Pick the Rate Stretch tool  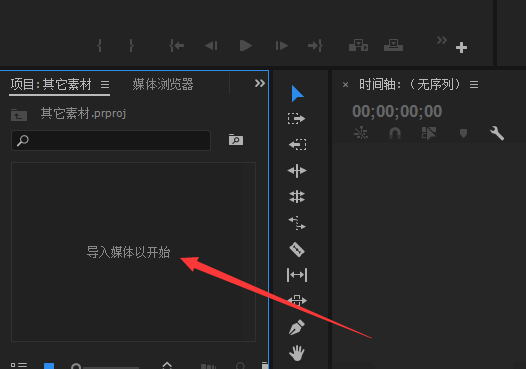point(297,223)
